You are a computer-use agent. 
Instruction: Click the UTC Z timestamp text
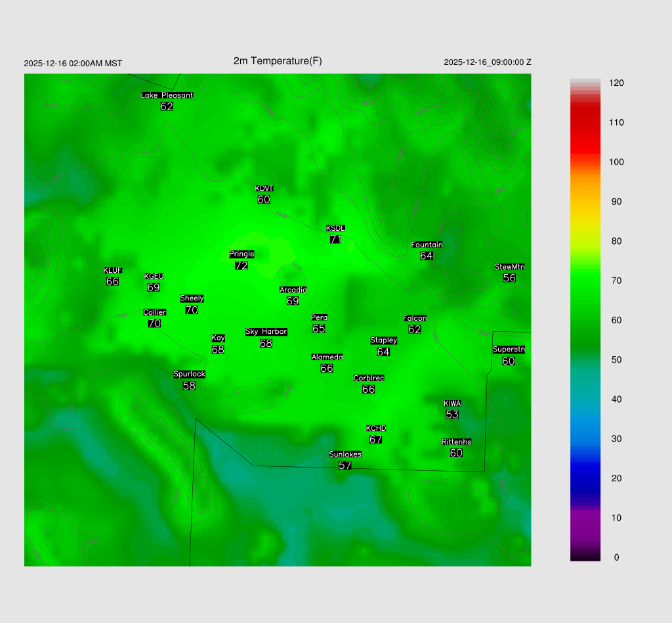[488, 62]
